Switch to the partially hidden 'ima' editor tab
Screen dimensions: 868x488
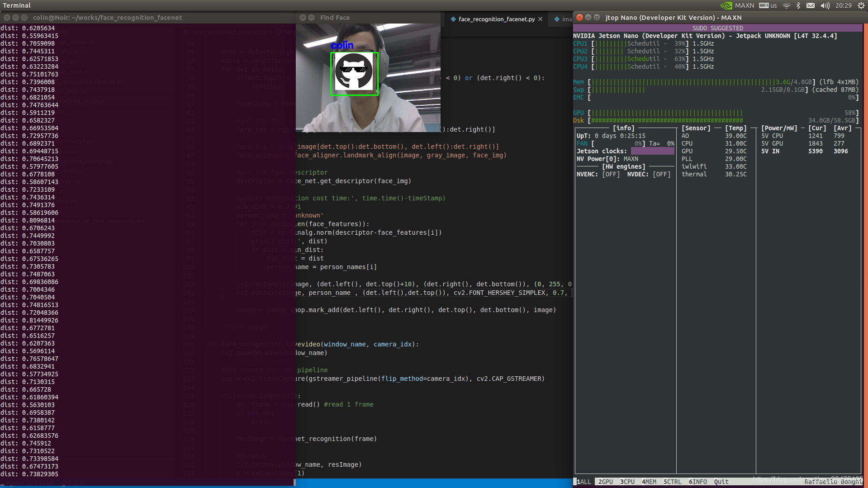[x=562, y=19]
